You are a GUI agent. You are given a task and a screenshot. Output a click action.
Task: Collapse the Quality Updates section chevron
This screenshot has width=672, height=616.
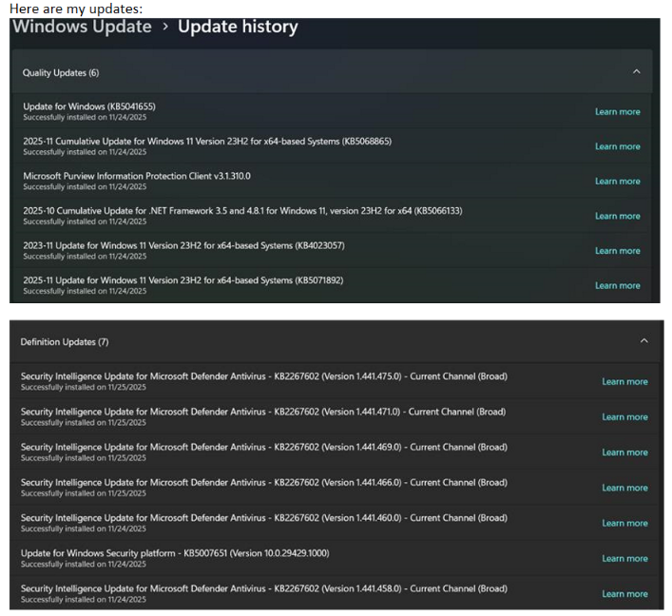coord(637,71)
